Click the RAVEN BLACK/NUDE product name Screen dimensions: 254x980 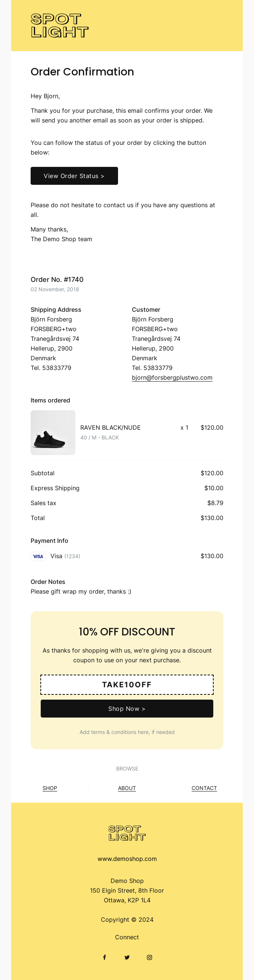tap(111, 427)
